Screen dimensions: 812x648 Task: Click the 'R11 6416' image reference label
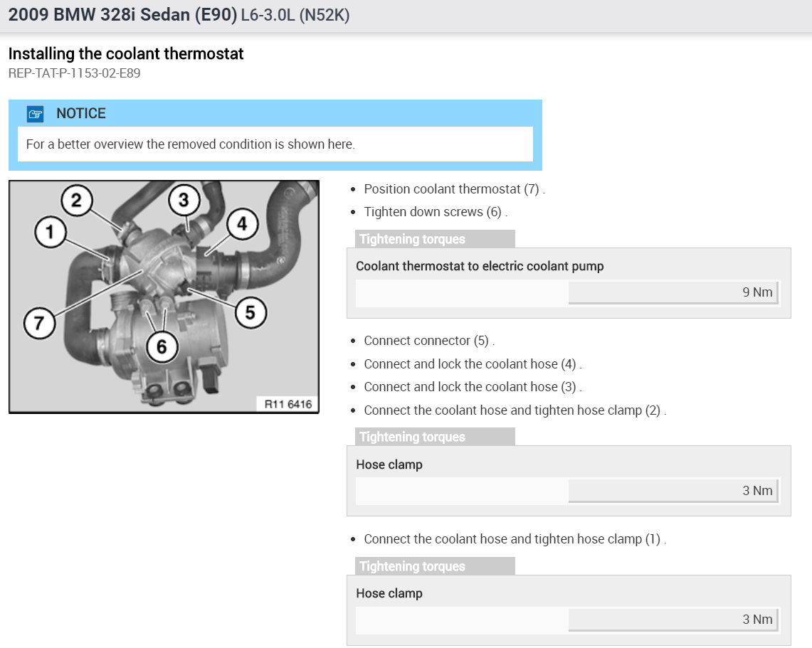[288, 404]
